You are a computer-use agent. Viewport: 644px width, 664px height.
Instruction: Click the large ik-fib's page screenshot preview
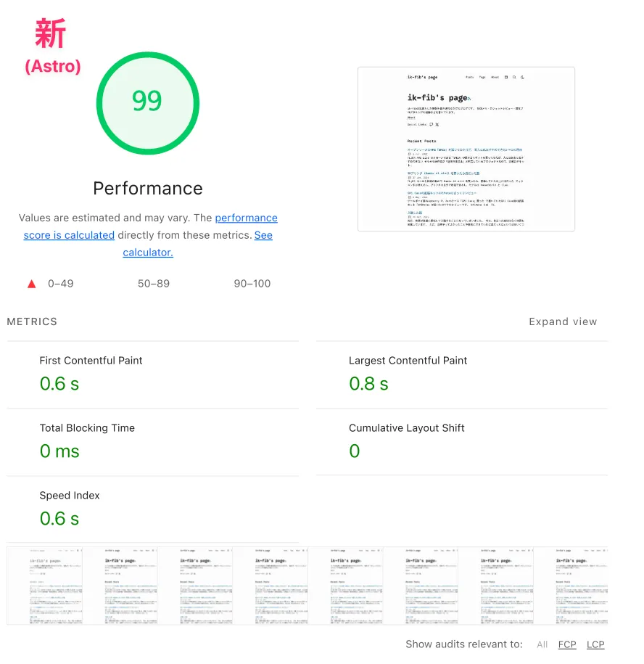(x=466, y=149)
